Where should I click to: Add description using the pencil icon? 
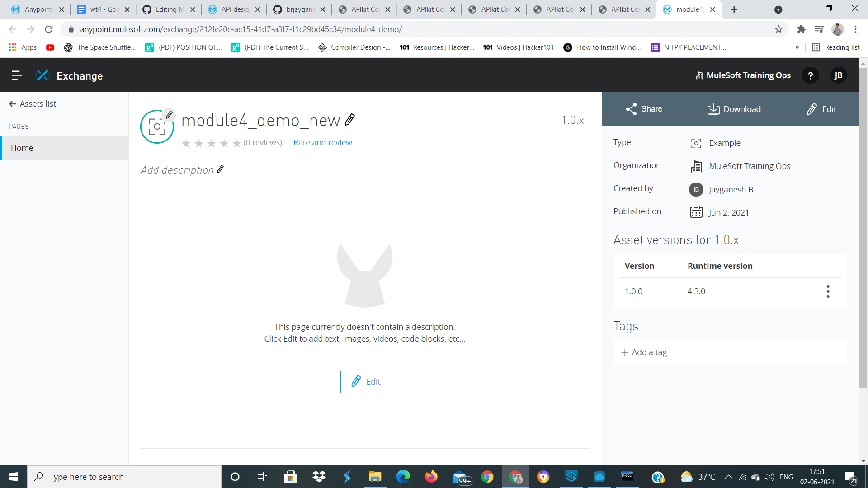221,169
